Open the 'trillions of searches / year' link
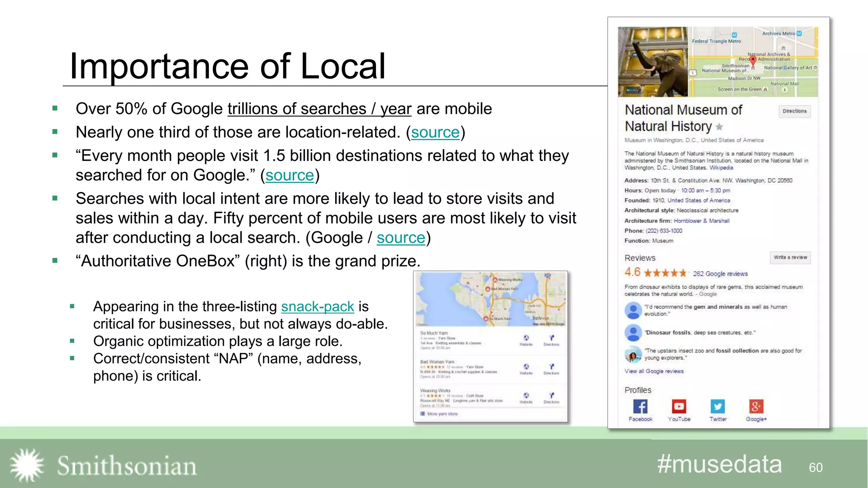Viewport: 868px width, 488px height. tap(320, 109)
